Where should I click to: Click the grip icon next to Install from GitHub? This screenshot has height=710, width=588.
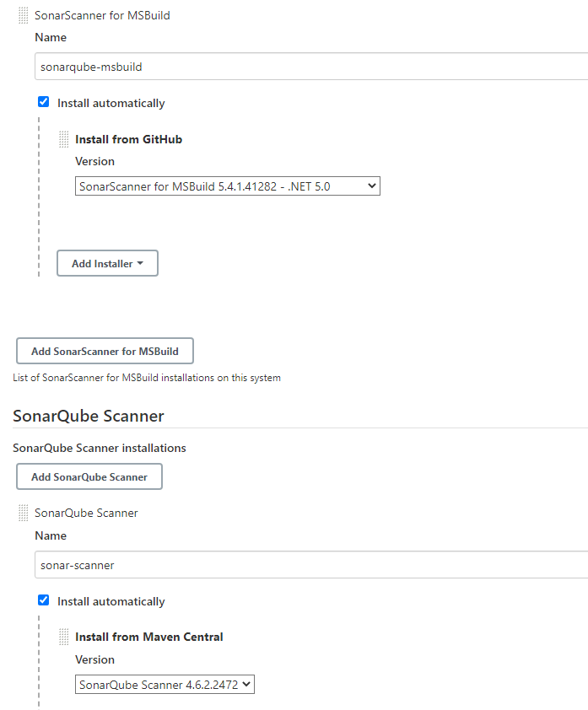click(x=65, y=138)
